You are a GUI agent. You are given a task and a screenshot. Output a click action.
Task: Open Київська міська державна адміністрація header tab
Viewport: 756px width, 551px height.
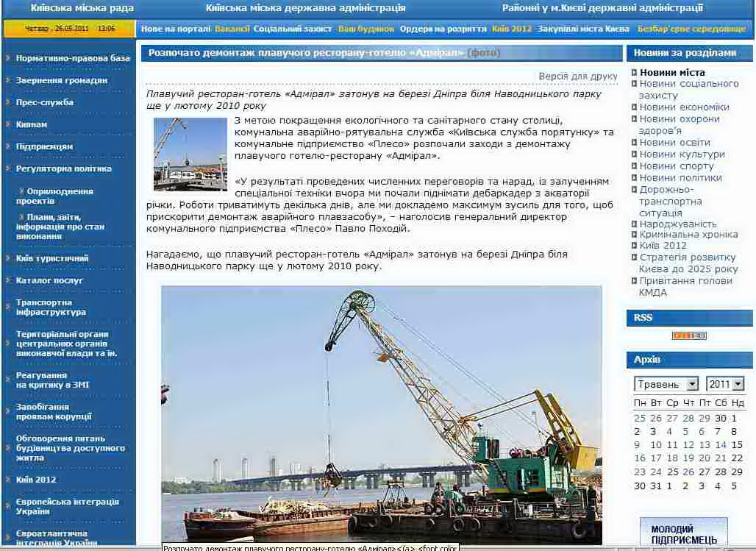tap(305, 8)
